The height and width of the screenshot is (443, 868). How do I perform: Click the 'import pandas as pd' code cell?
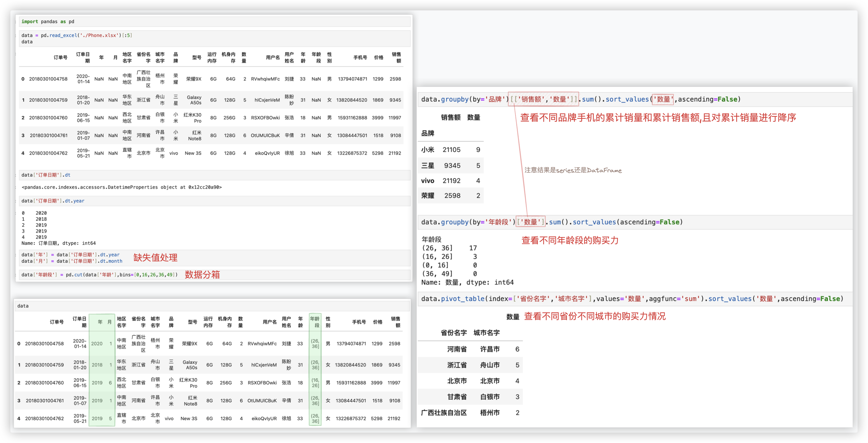48,22
